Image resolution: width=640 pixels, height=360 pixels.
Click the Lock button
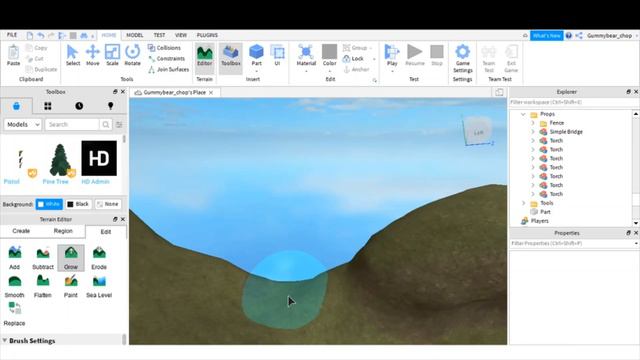(x=353, y=59)
